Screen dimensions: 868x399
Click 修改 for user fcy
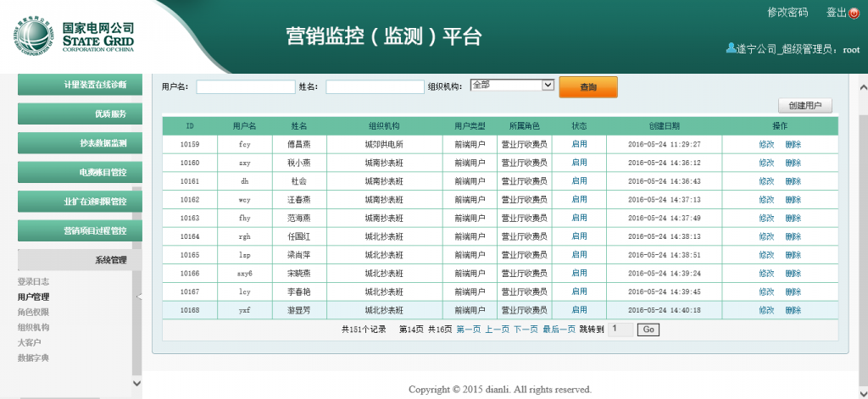tap(766, 145)
